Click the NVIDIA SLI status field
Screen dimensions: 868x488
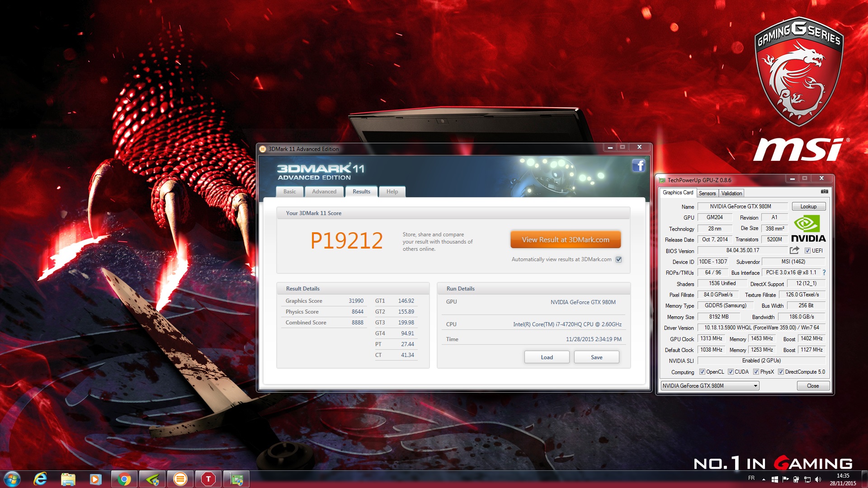[x=762, y=361]
